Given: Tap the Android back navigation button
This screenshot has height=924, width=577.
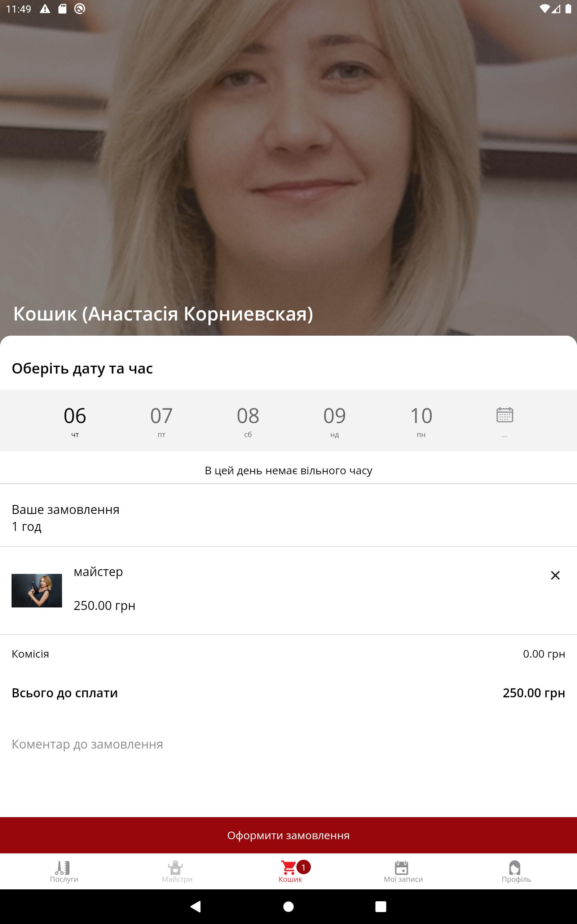Looking at the screenshot, I should [x=196, y=906].
